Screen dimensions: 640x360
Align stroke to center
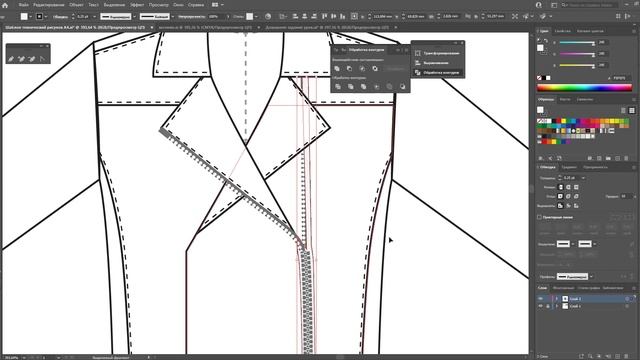pyautogui.click(x=561, y=206)
